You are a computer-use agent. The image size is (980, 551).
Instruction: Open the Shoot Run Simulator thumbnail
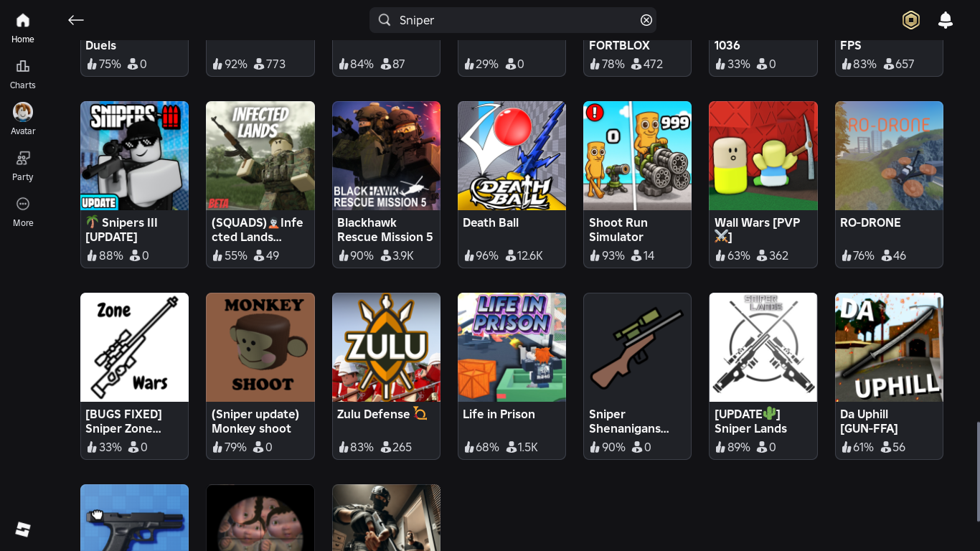pyautogui.click(x=637, y=156)
